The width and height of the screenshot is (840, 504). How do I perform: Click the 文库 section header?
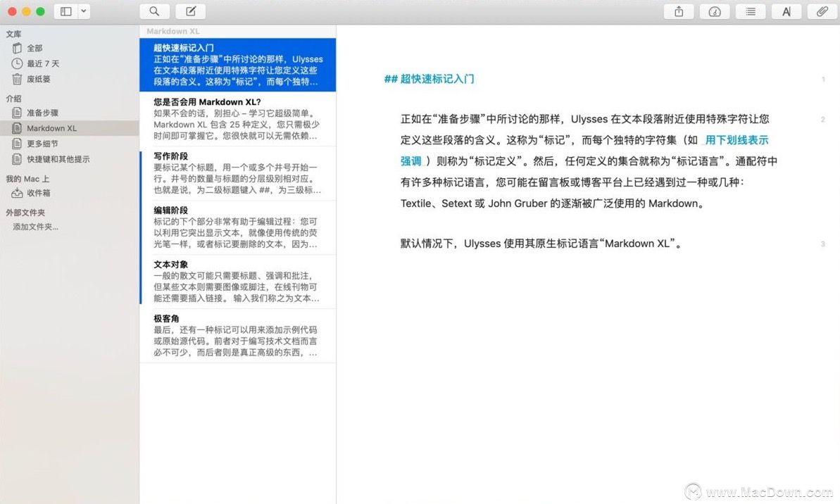[x=14, y=34]
